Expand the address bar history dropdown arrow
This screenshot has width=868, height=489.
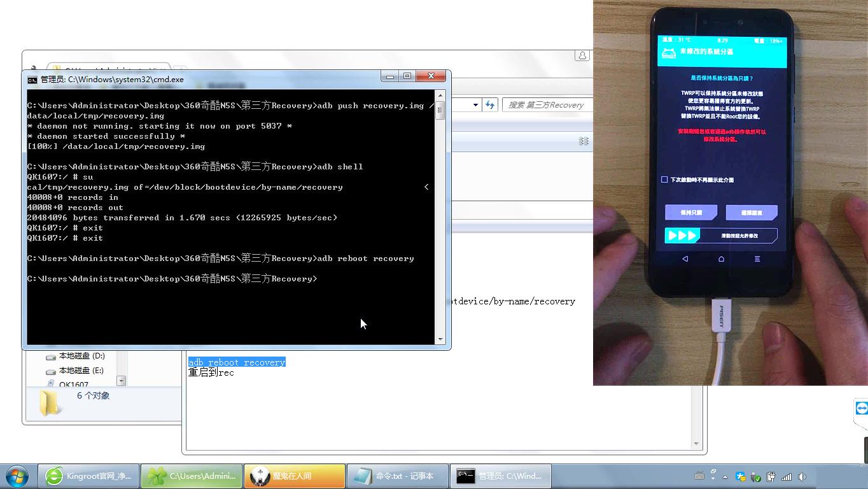tap(475, 105)
